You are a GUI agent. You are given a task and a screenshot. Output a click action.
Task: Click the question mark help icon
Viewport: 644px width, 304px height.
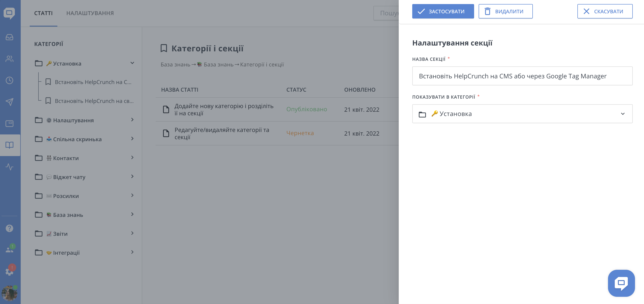[9, 228]
